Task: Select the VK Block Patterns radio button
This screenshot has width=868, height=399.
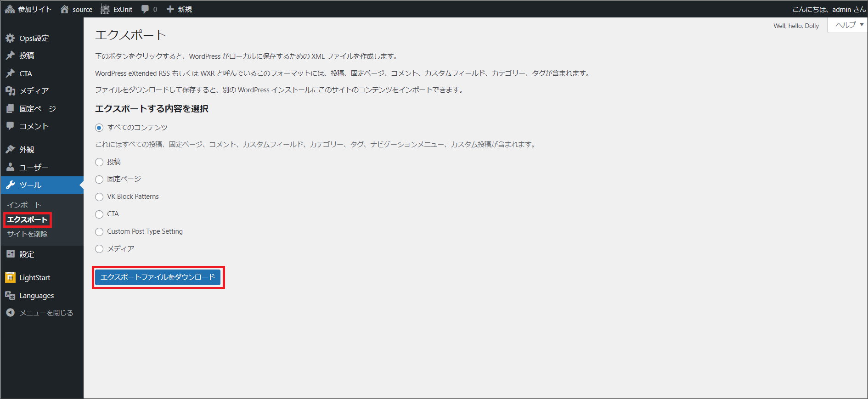Action: pyautogui.click(x=99, y=197)
